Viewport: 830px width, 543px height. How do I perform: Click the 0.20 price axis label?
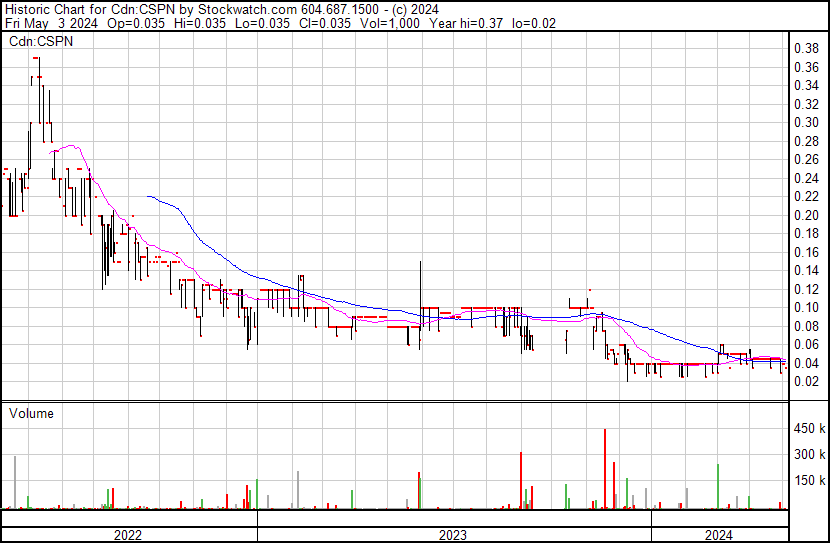pyautogui.click(x=806, y=215)
